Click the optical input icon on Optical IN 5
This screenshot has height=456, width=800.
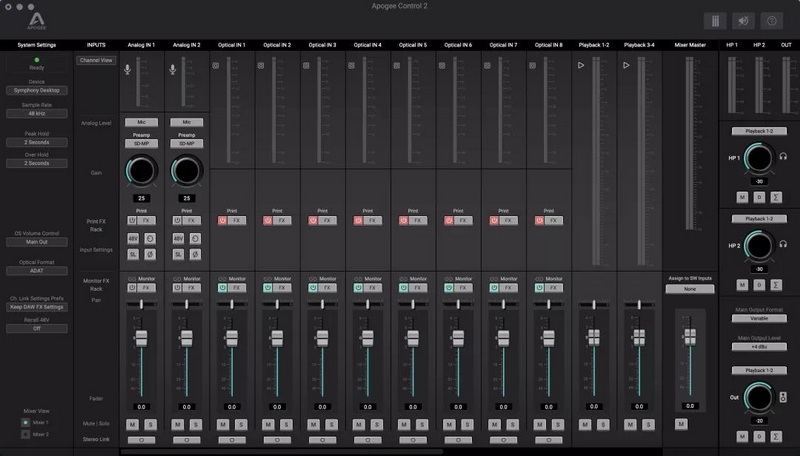tap(397, 66)
